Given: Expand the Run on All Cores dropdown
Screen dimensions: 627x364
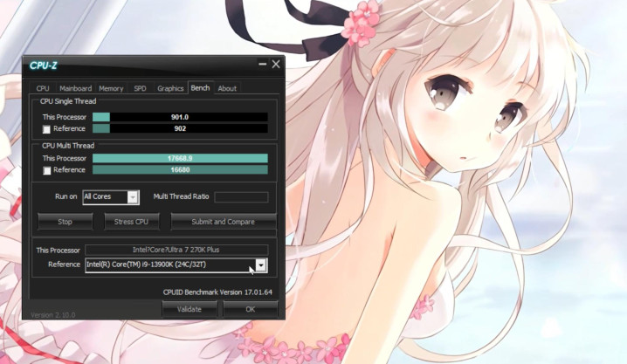Looking at the screenshot, I should tap(133, 197).
